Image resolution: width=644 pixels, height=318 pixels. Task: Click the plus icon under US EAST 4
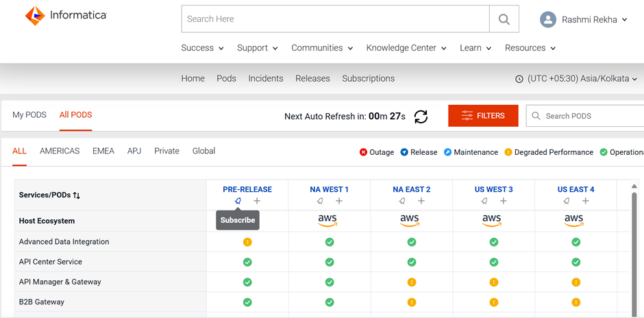(585, 201)
